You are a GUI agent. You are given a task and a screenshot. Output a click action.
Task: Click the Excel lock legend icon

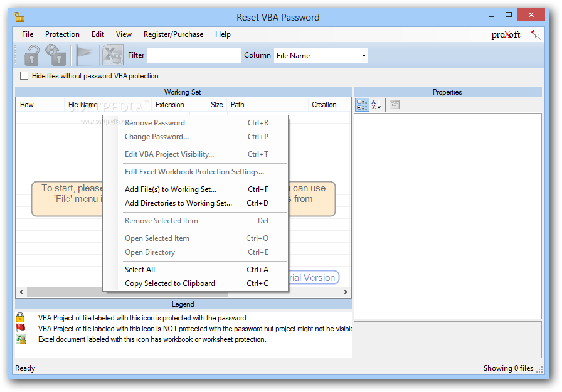pyautogui.click(x=21, y=339)
